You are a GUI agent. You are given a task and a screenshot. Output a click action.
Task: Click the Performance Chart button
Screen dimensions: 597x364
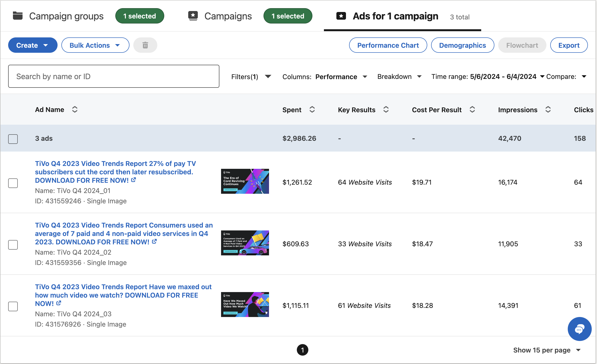[x=388, y=45]
